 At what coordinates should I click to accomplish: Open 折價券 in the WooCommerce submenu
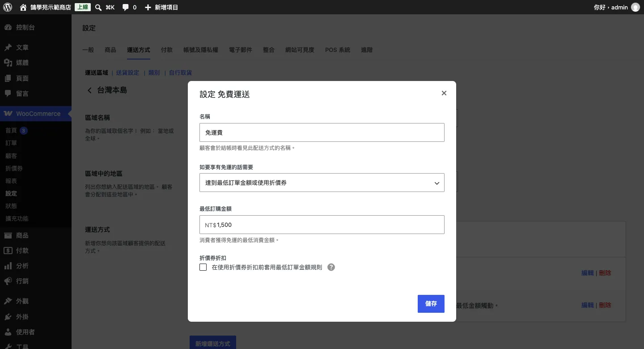point(14,168)
